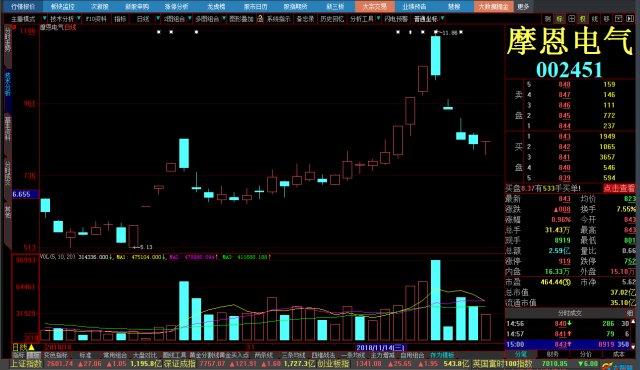Select the 财务 tab under tick list
The height and width of the screenshot is (370, 640).
(553, 354)
